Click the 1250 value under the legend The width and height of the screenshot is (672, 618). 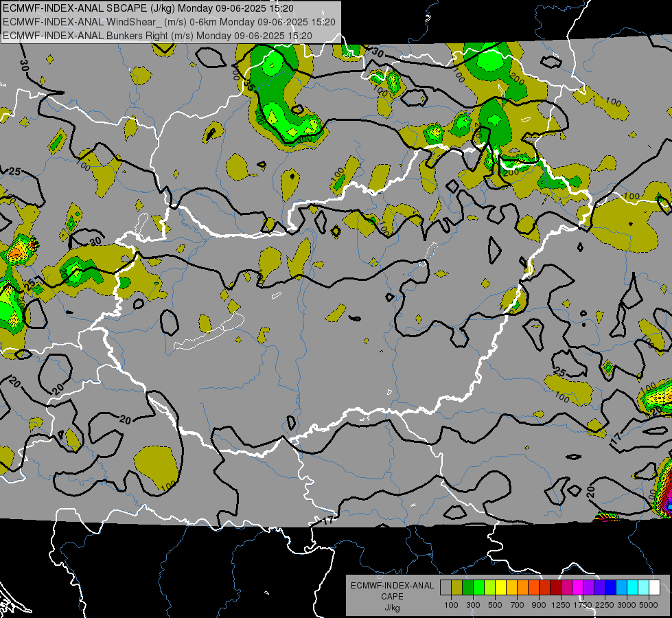[561, 605]
